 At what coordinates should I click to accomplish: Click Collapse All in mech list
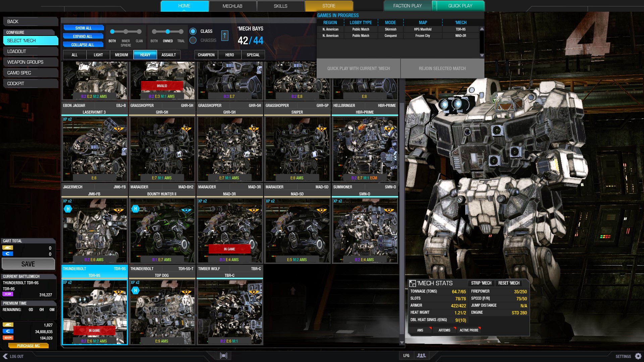(x=83, y=45)
